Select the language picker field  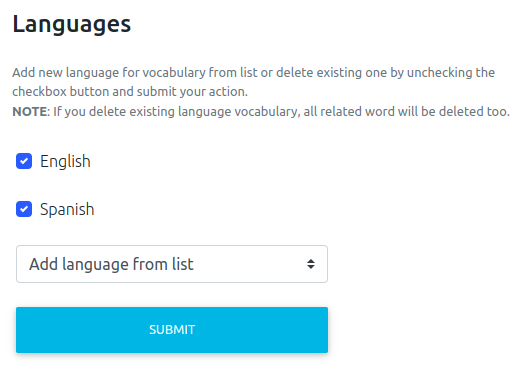pos(172,264)
